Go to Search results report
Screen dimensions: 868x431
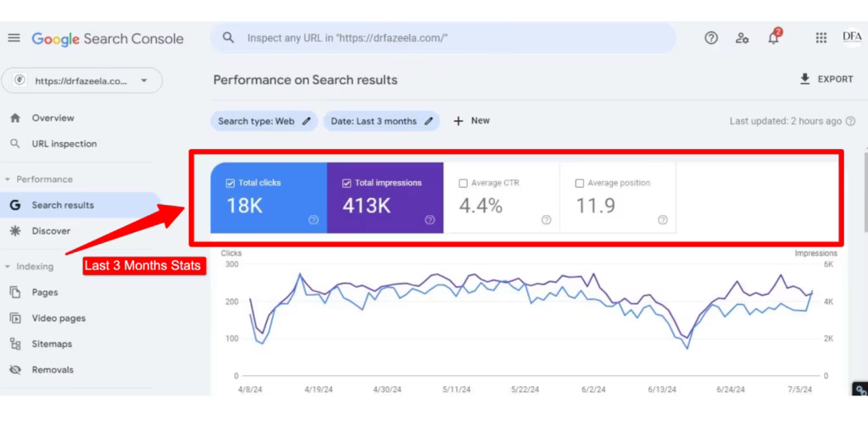(x=81, y=205)
